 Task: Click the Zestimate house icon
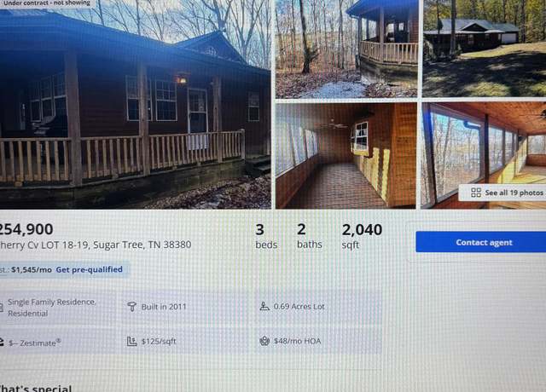pyautogui.click(x=2, y=343)
